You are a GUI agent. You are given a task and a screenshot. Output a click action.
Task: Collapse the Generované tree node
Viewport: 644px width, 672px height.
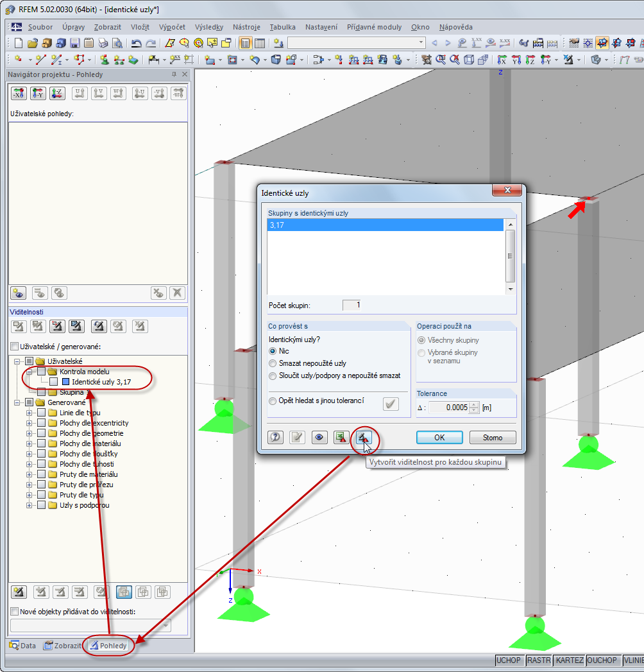(17, 402)
